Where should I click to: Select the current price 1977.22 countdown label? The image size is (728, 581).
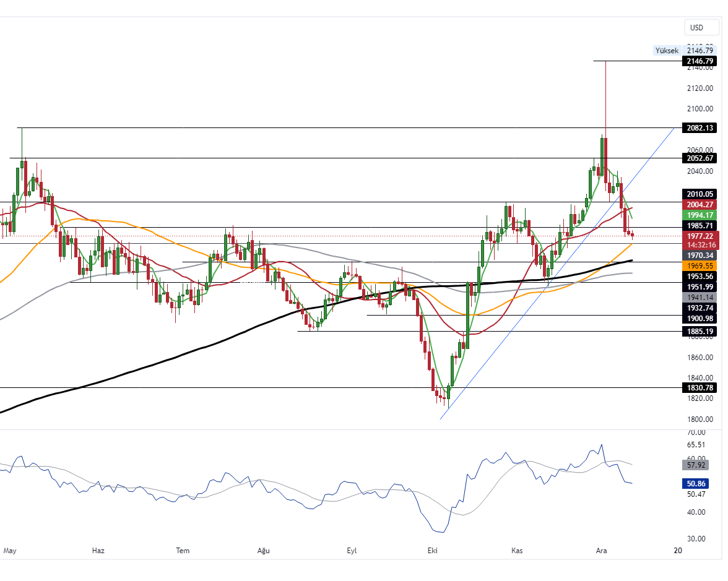700,240
